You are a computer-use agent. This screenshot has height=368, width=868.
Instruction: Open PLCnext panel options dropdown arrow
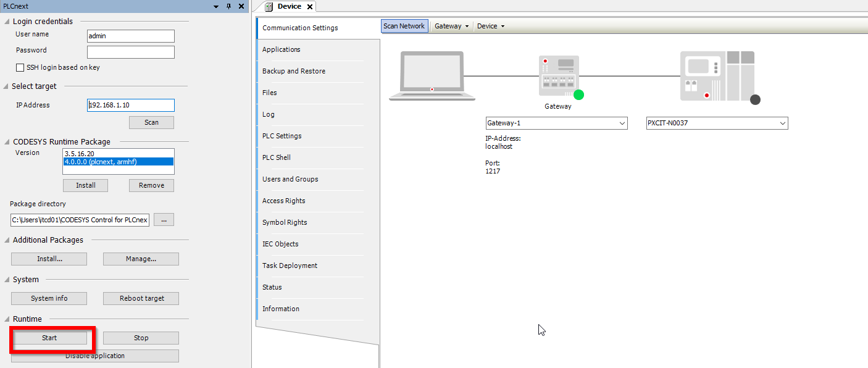216,6
